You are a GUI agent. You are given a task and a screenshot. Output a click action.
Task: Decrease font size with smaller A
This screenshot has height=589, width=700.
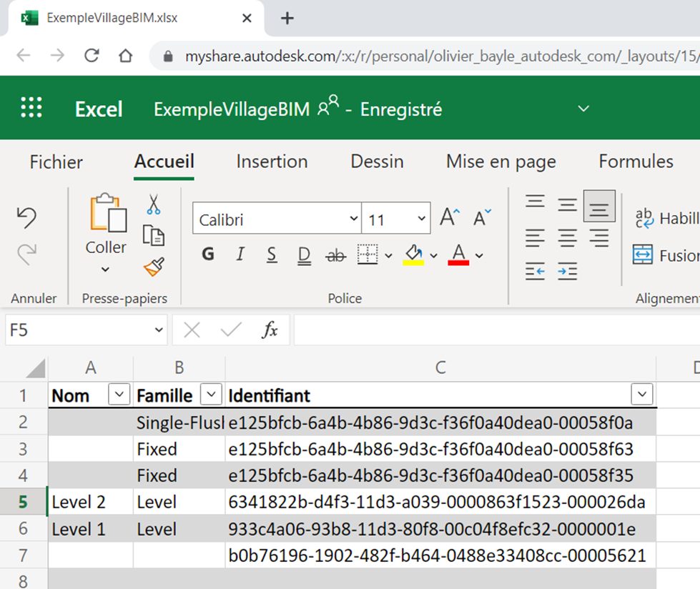(482, 218)
